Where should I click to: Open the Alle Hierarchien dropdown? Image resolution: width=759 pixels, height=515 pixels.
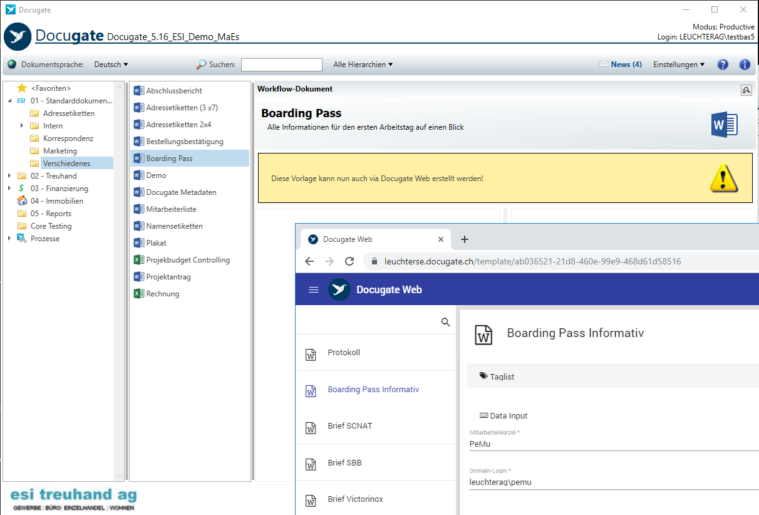pos(363,64)
